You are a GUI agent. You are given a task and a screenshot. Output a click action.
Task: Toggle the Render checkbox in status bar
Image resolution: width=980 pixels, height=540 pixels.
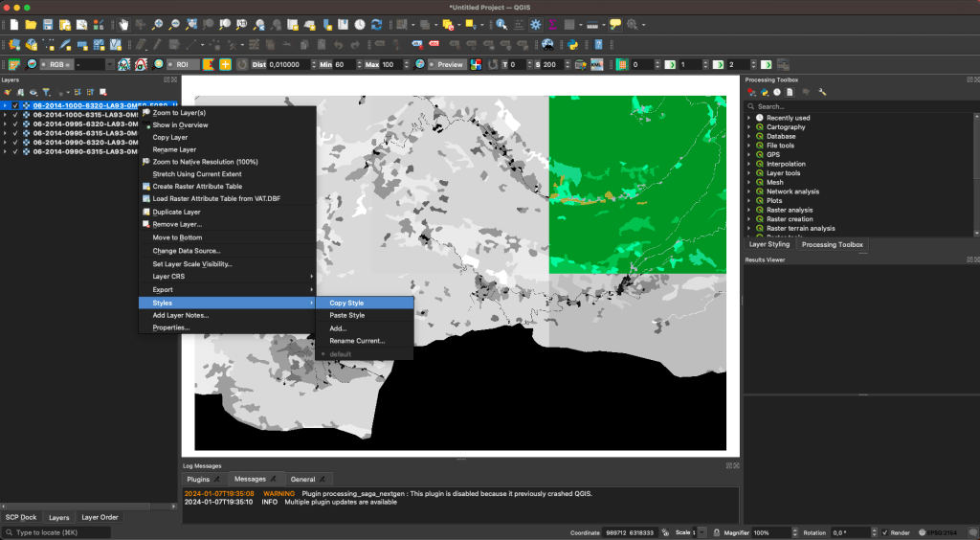(x=885, y=532)
